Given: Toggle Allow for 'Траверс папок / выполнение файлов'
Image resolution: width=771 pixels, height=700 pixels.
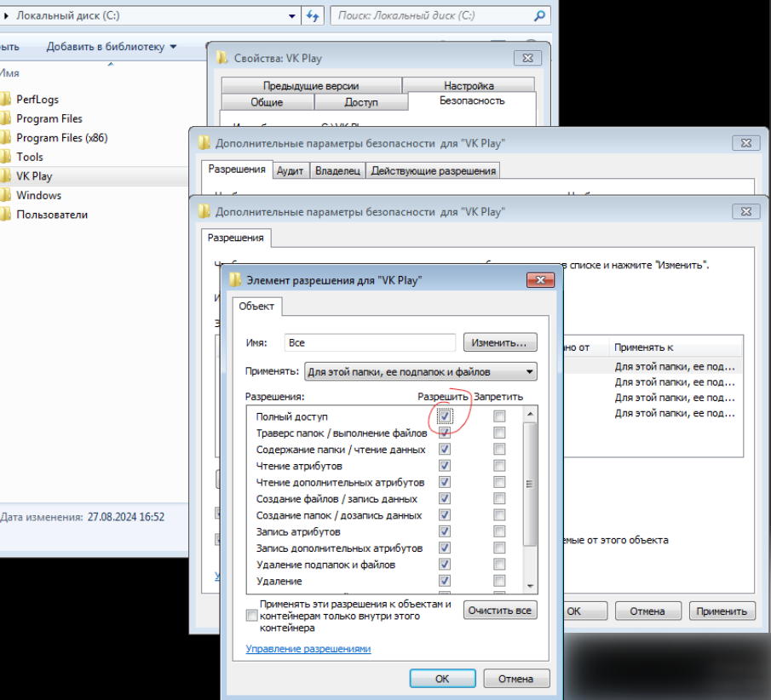Looking at the screenshot, I should pos(445,433).
